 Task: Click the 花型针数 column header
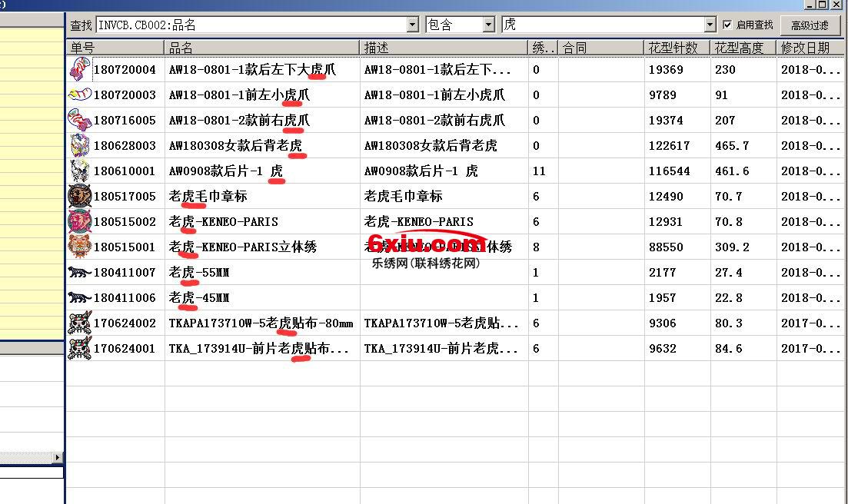(677, 48)
